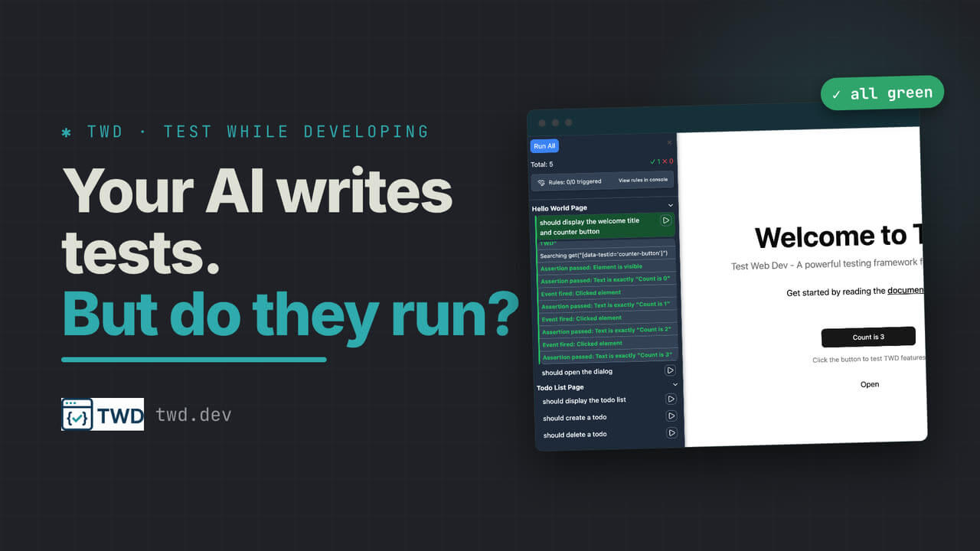Collapse the Hello World Page group
Image resolution: width=980 pixels, height=551 pixels.
[671, 205]
